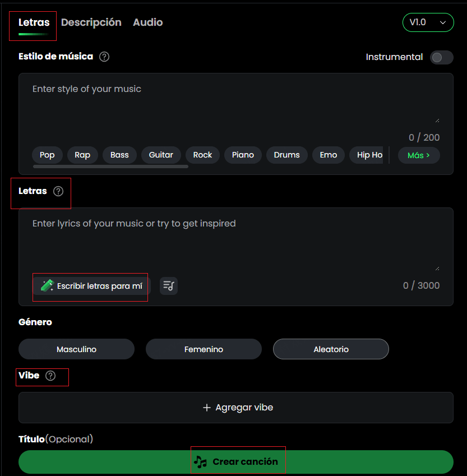The image size is (467, 476).
Task: Open the Vibe help question mark icon
Action: pyautogui.click(x=52, y=376)
